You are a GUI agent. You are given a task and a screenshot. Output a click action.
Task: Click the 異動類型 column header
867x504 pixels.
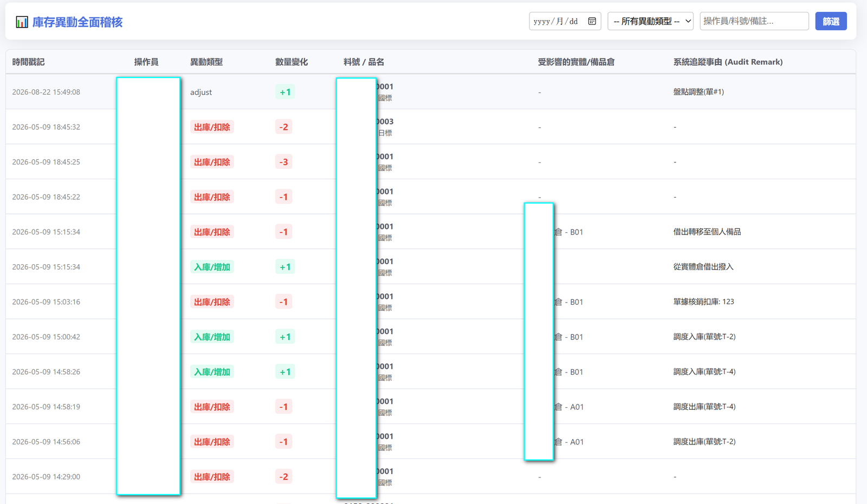[206, 62]
